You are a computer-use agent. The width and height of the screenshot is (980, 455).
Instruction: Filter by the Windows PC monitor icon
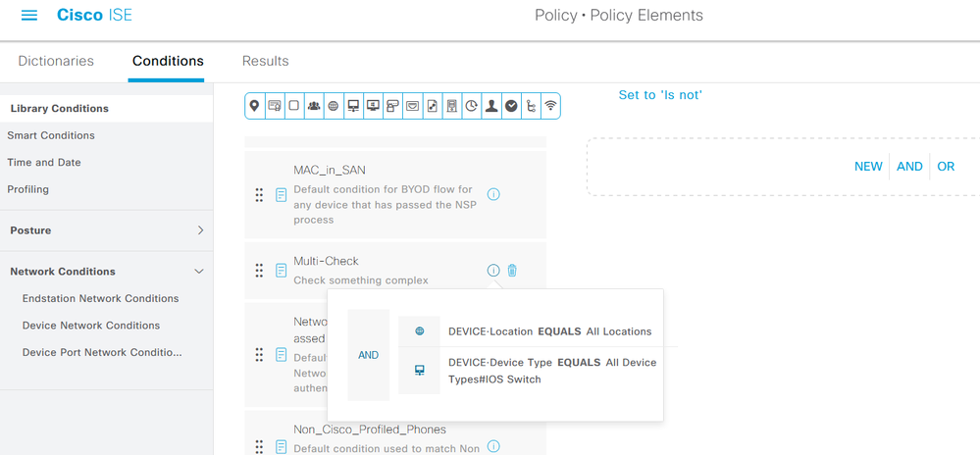pos(373,106)
